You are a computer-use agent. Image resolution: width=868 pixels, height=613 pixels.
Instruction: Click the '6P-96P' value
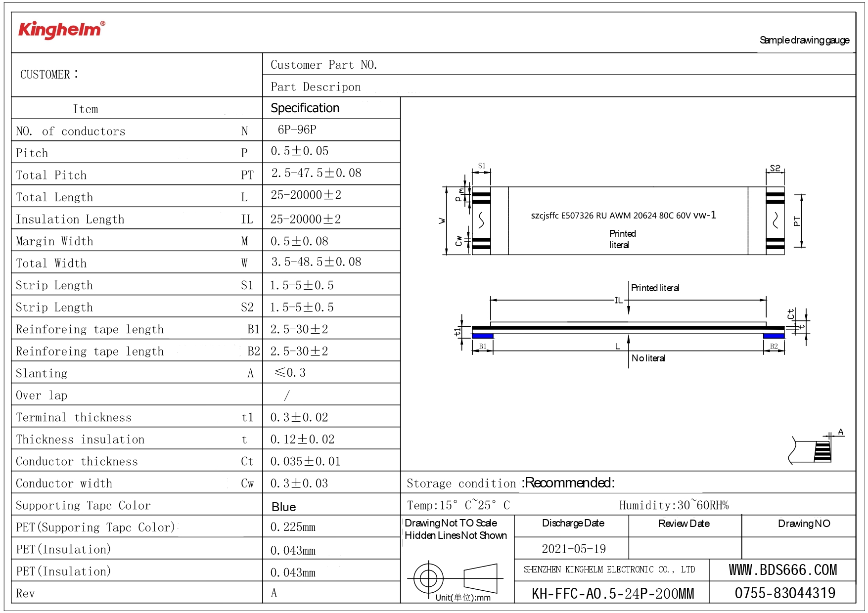[297, 130]
